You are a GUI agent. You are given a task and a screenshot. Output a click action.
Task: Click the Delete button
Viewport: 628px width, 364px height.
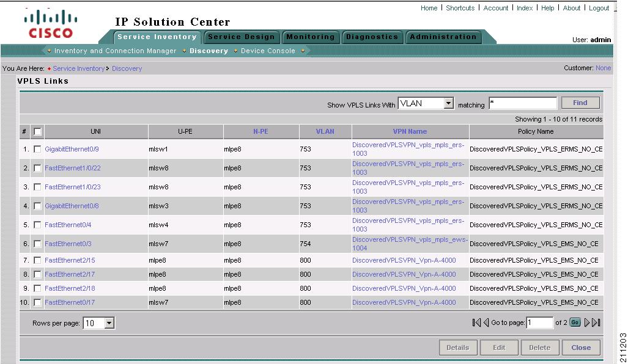[x=540, y=348]
